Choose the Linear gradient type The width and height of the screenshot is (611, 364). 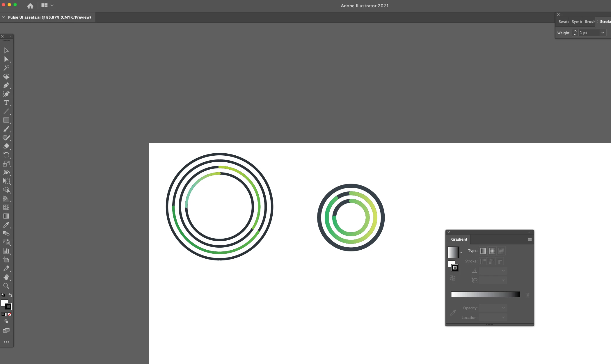click(x=483, y=251)
